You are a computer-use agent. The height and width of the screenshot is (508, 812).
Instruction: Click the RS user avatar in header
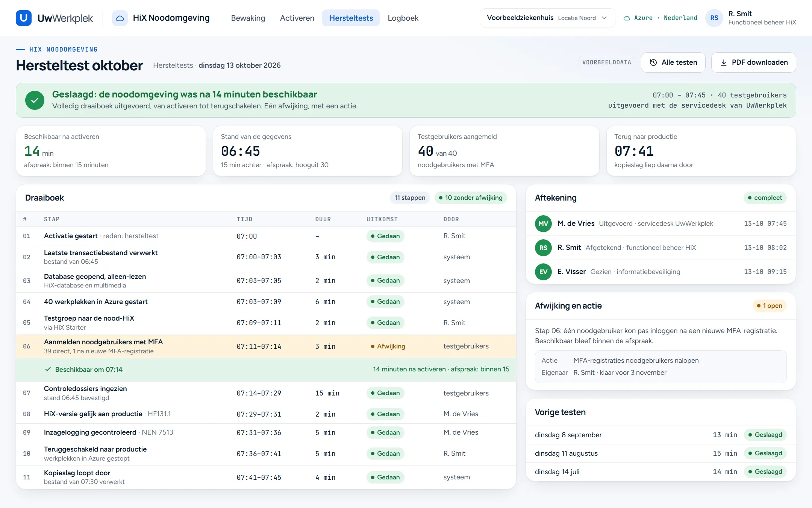tap(714, 18)
